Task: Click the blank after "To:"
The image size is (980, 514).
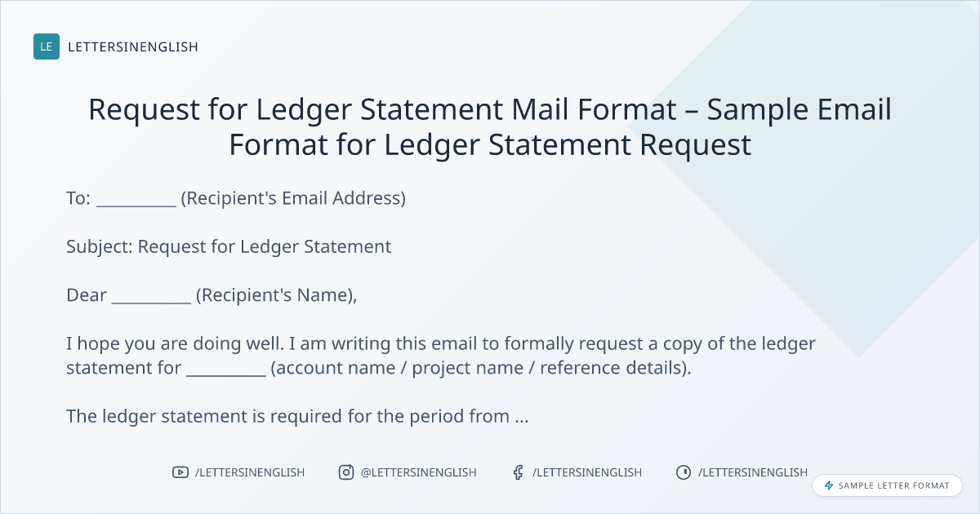Action: pos(136,198)
